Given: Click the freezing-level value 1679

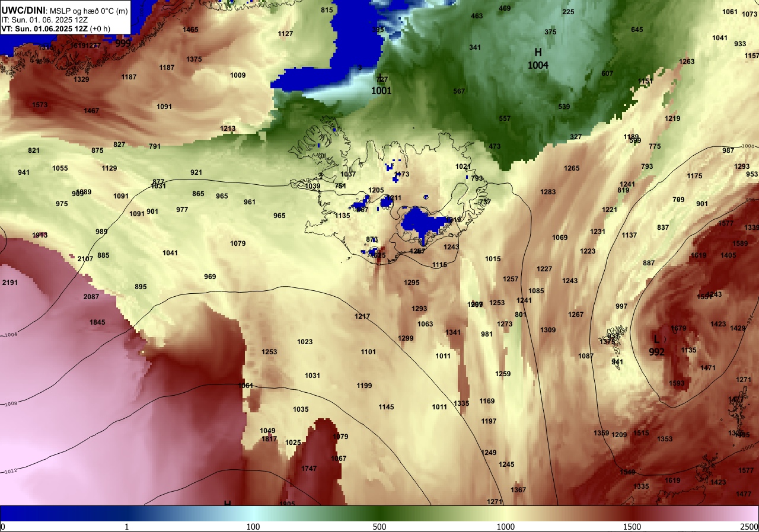Looking at the screenshot, I should 678,328.
